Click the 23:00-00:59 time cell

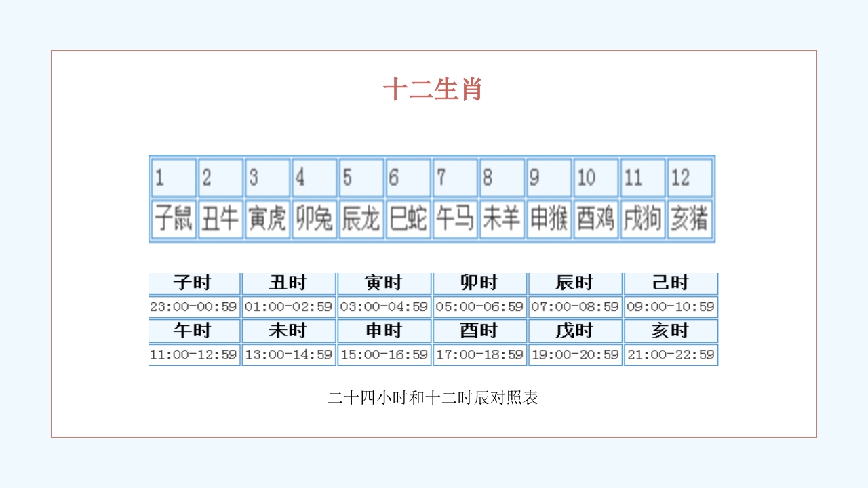pyautogui.click(x=194, y=306)
